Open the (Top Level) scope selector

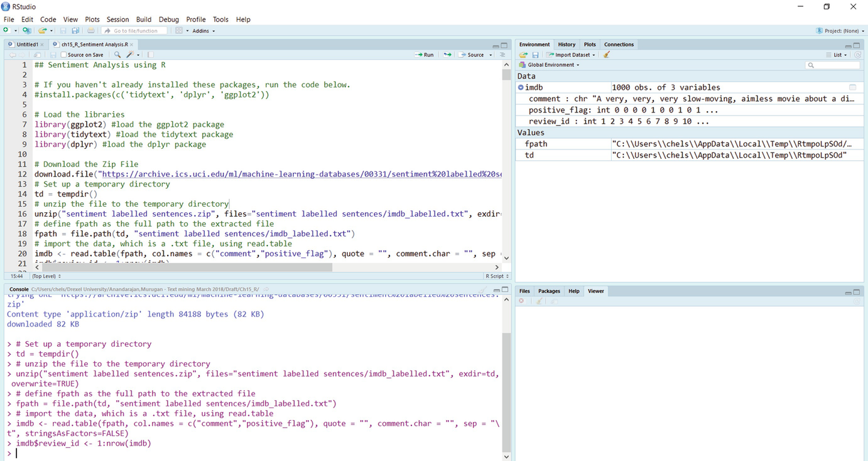point(47,276)
